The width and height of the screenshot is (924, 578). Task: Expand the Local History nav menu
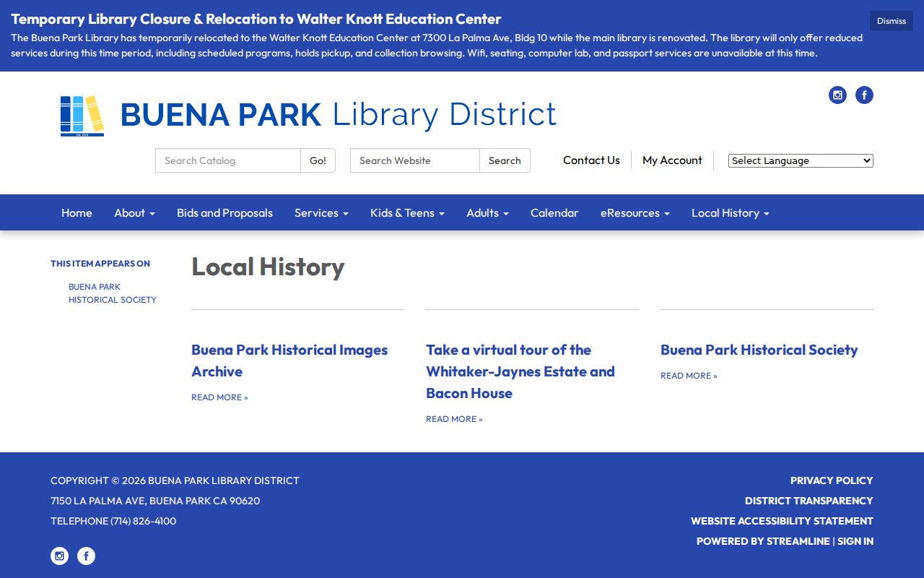click(730, 212)
